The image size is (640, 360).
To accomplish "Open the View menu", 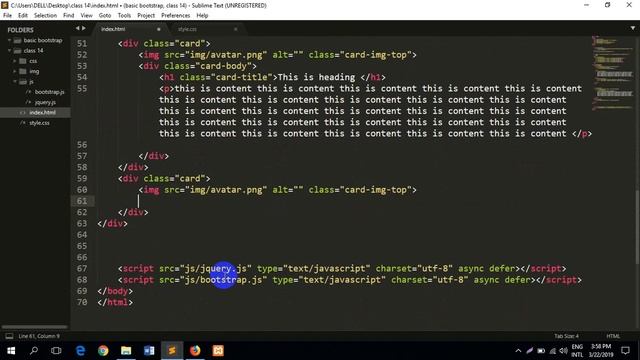I will 87,16.
